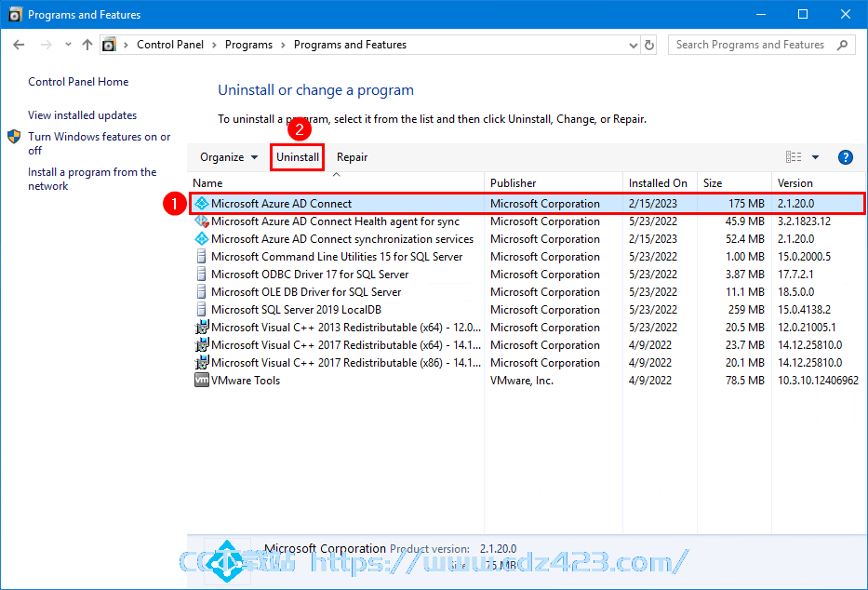Click version 10.3.10.12406962 cell

coord(818,381)
